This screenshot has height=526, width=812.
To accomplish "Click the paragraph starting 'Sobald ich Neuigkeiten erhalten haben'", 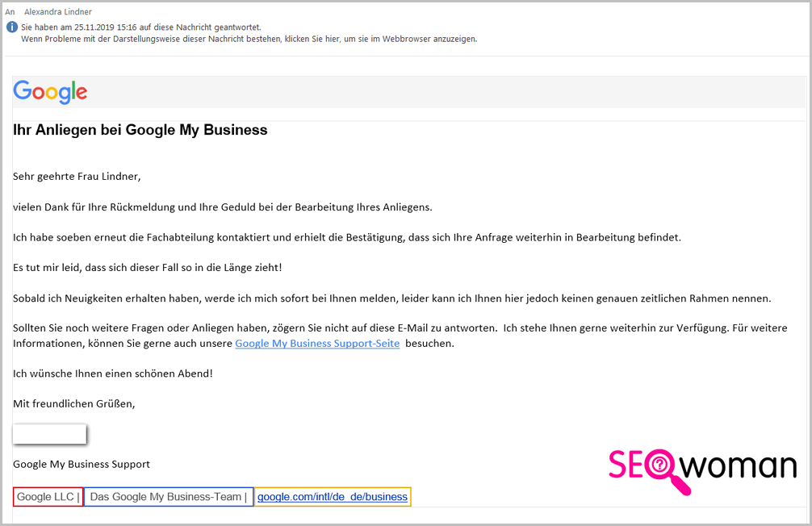I will 392,298.
